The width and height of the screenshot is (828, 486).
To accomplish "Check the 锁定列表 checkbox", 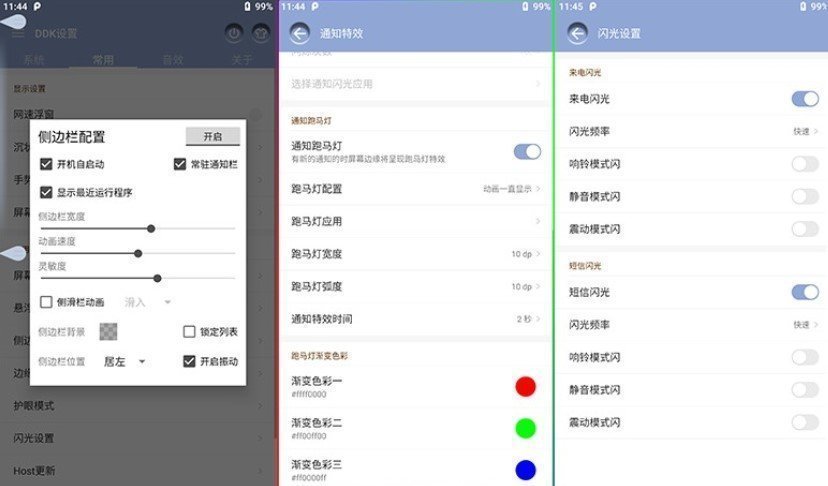I will [189, 332].
